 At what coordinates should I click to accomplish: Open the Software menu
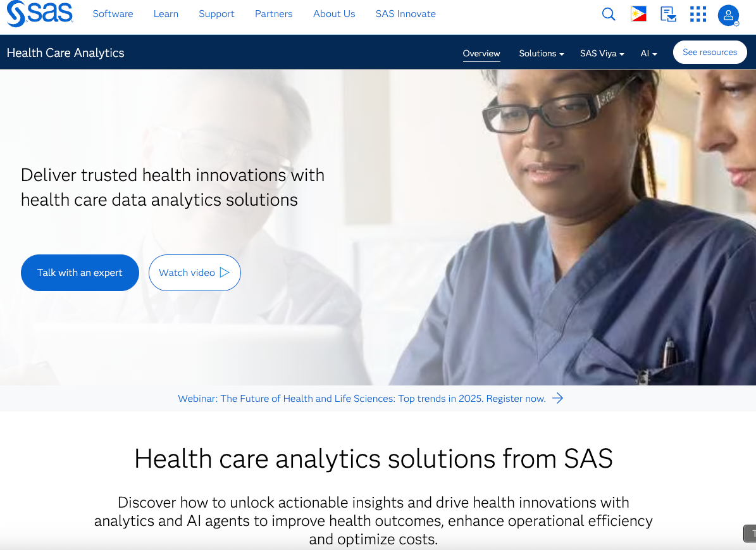[x=113, y=14]
